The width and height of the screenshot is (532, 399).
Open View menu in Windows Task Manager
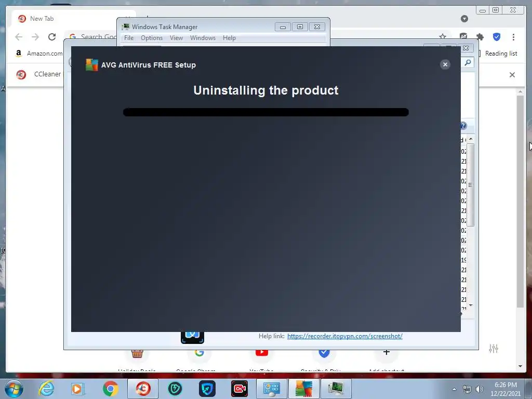pos(176,38)
